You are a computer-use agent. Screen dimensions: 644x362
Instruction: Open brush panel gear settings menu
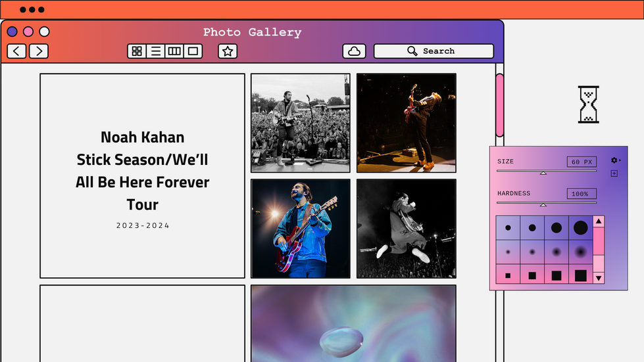coord(614,160)
